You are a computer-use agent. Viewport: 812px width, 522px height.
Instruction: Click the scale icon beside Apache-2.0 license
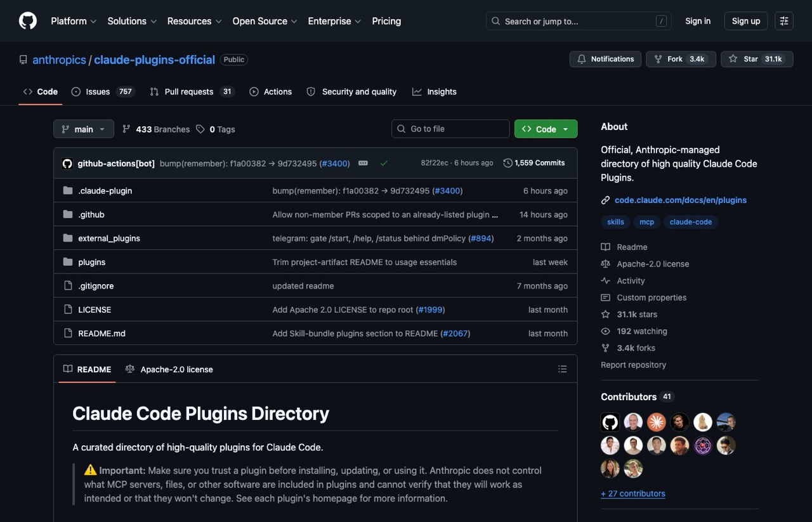pyautogui.click(x=605, y=264)
